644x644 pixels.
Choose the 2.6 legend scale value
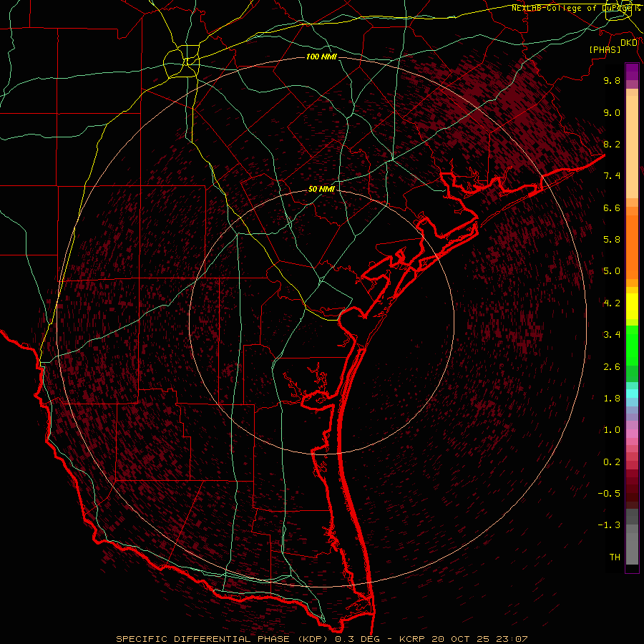pyautogui.click(x=612, y=367)
